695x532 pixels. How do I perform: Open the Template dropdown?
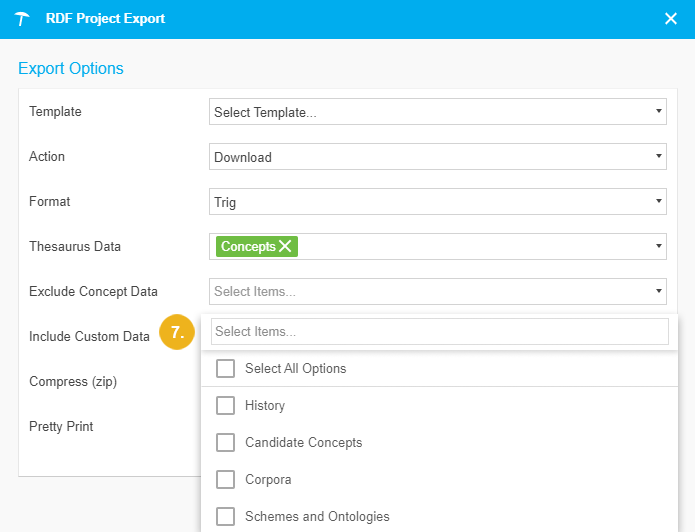(438, 112)
